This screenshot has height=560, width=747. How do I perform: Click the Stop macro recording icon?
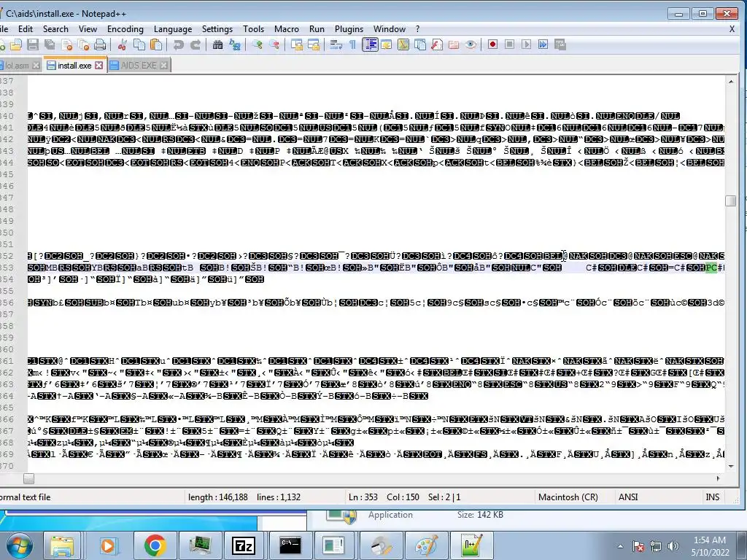tap(509, 44)
